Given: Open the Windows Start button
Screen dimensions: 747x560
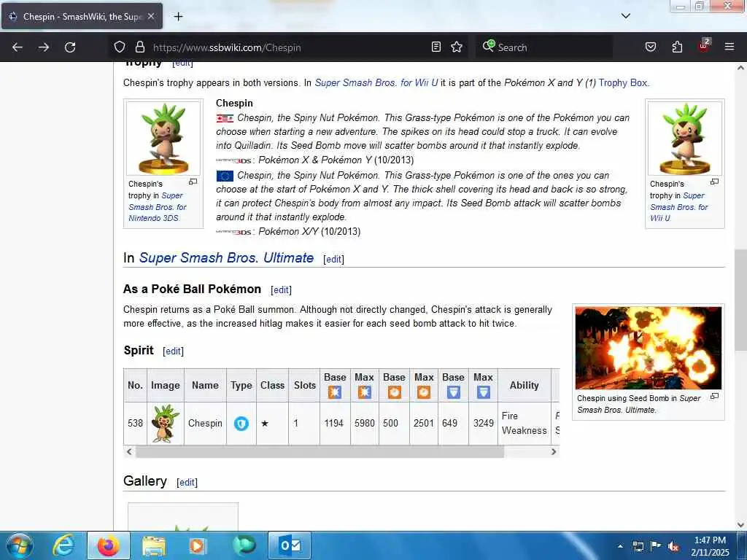Looking at the screenshot, I should click(x=19, y=545).
